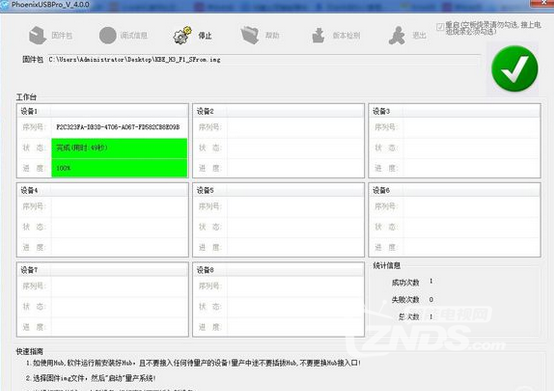This screenshot has height=391, width=554.
Task: Click the 快速指南 quick guide heading
Action: click(30, 351)
